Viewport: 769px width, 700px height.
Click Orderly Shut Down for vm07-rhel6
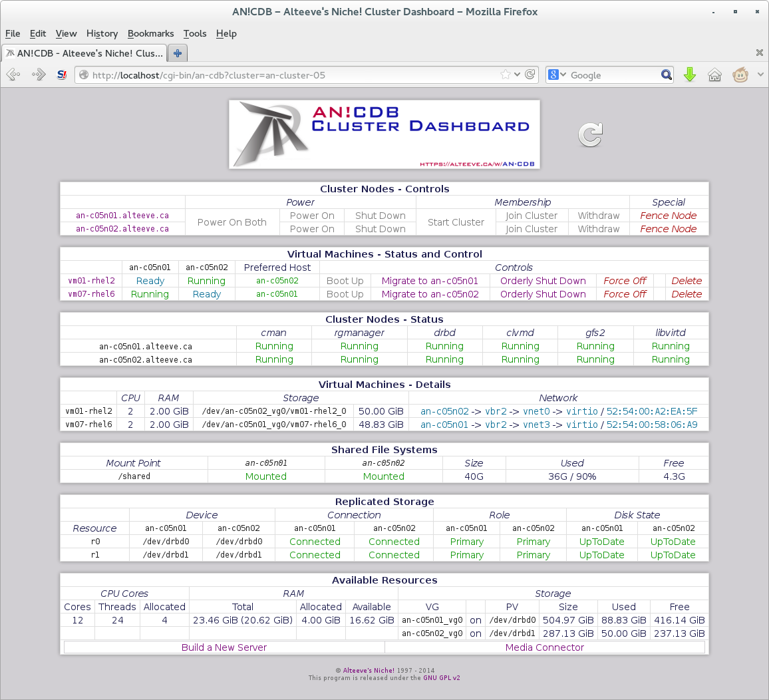coord(543,294)
